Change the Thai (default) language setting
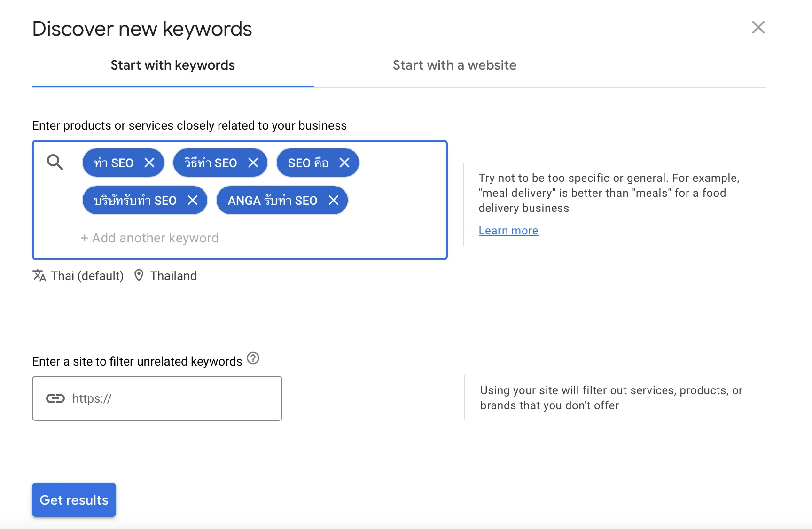Screen dimensions: 812x529 [x=87, y=276]
